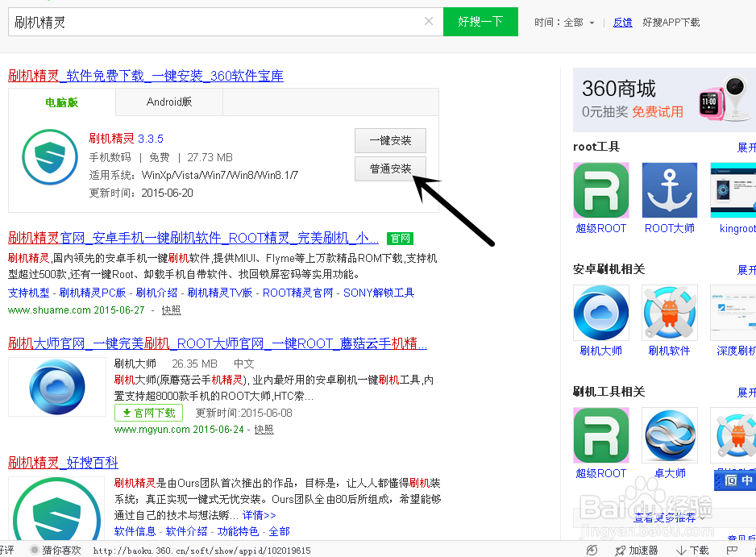Viewport: 756px width, 557px height.
Task: Click the 下载 arrow icon in status bar
Action: point(681,551)
